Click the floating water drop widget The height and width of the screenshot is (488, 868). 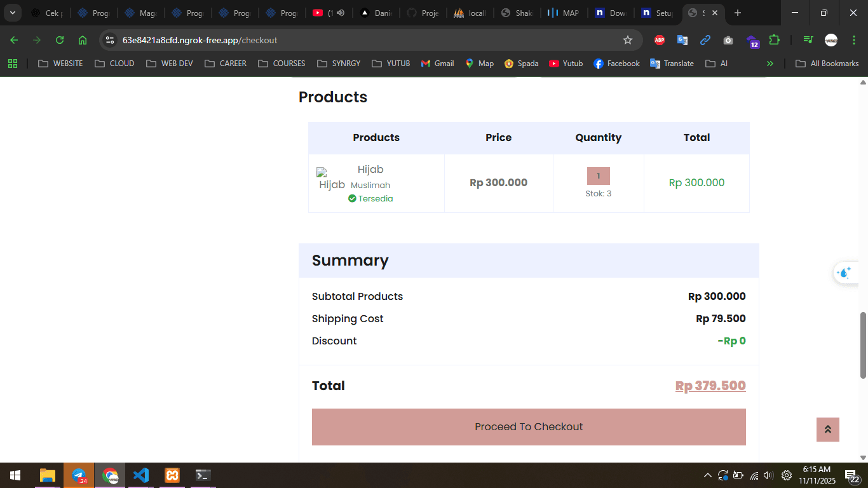point(845,272)
